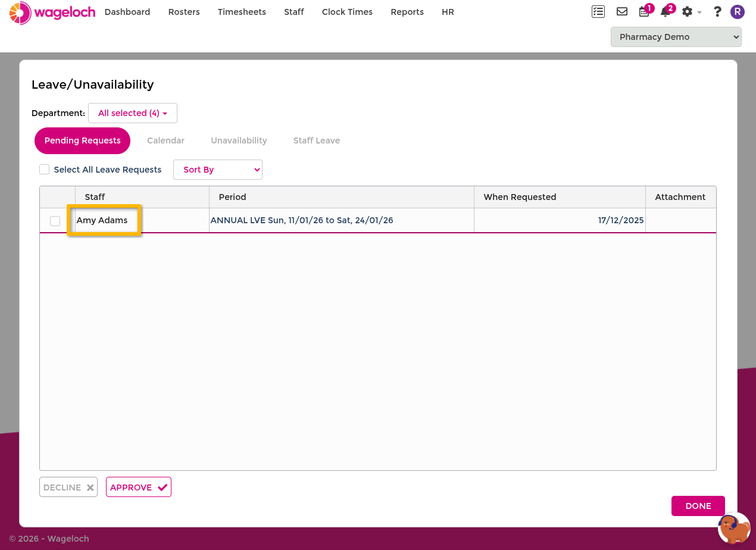Viewport: 756px width, 550px height.
Task: Tick the Select All Leave Requests checkbox
Action: [x=44, y=170]
